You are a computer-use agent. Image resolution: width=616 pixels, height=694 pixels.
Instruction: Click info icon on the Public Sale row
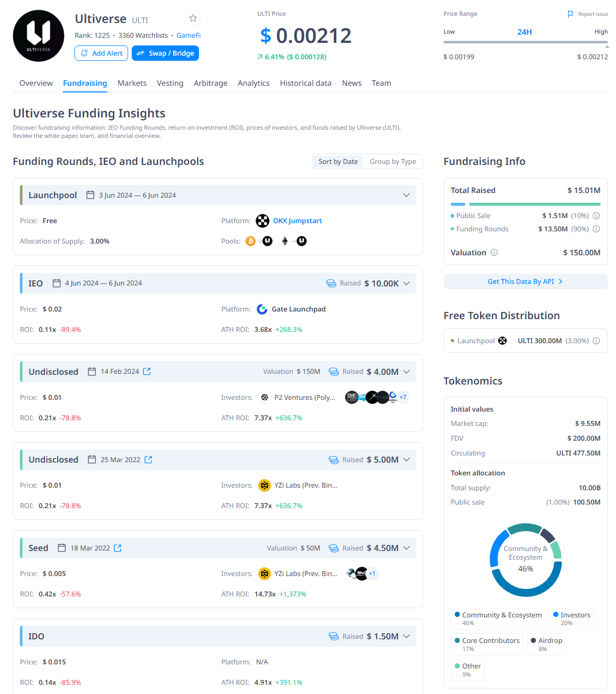[596, 216]
